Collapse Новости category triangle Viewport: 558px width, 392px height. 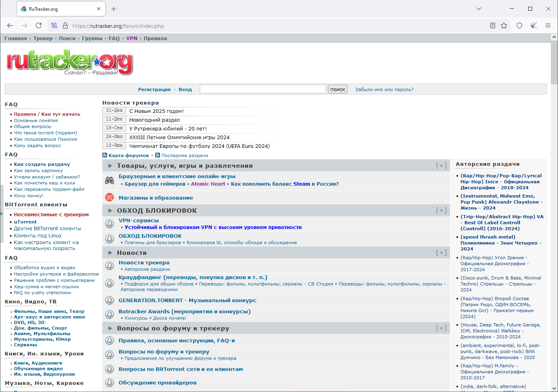pyautogui.click(x=110, y=253)
